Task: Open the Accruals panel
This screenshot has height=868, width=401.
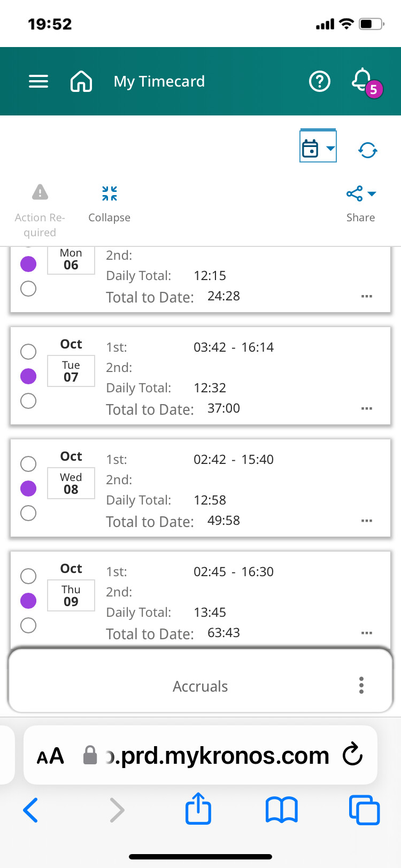Action: (200, 686)
